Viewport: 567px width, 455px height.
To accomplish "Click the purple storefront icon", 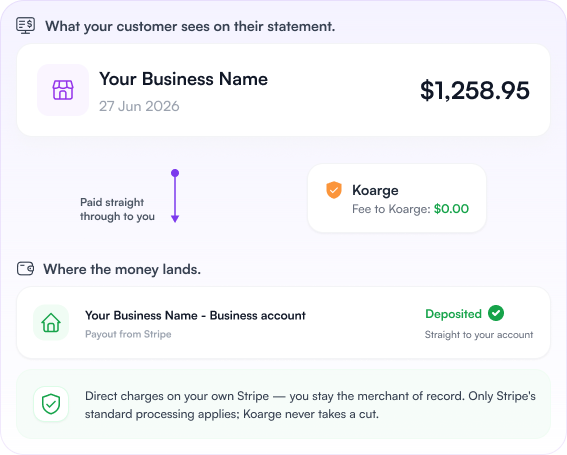I will click(63, 90).
